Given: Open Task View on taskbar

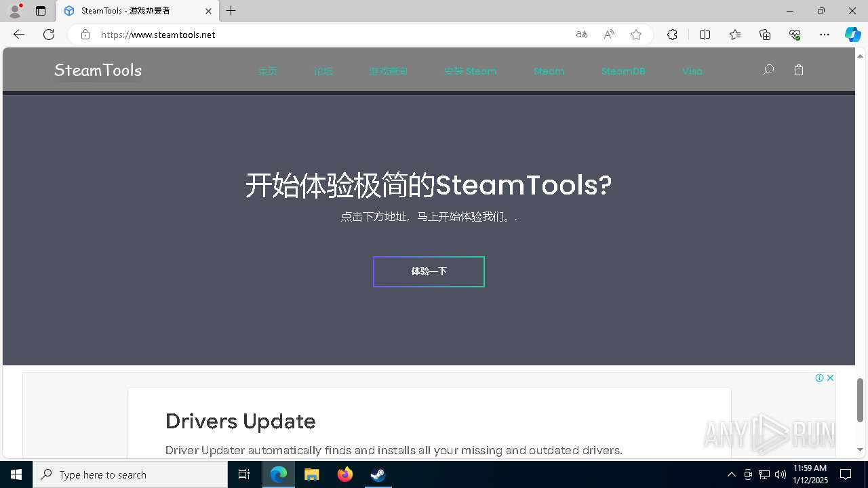Looking at the screenshot, I should [x=244, y=474].
